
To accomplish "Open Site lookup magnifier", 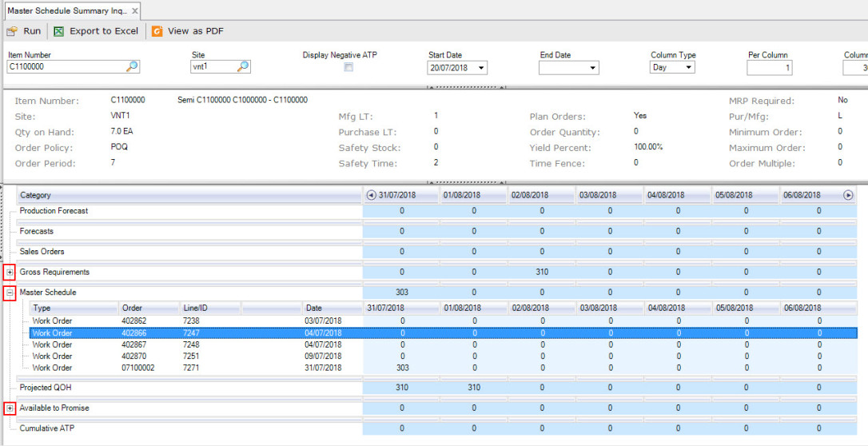I will (243, 67).
